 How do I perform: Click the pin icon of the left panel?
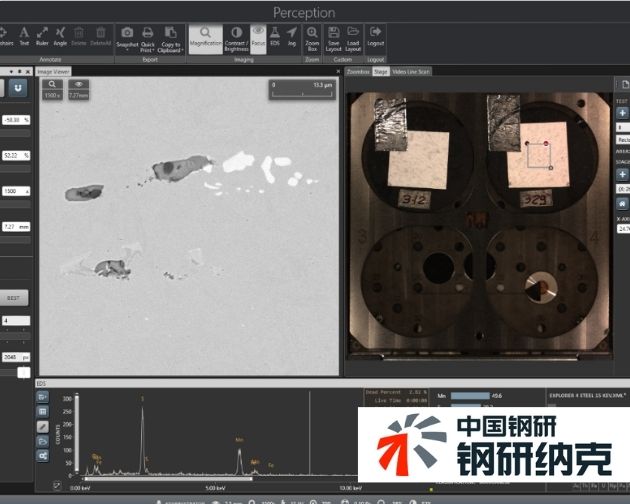[x=20, y=72]
